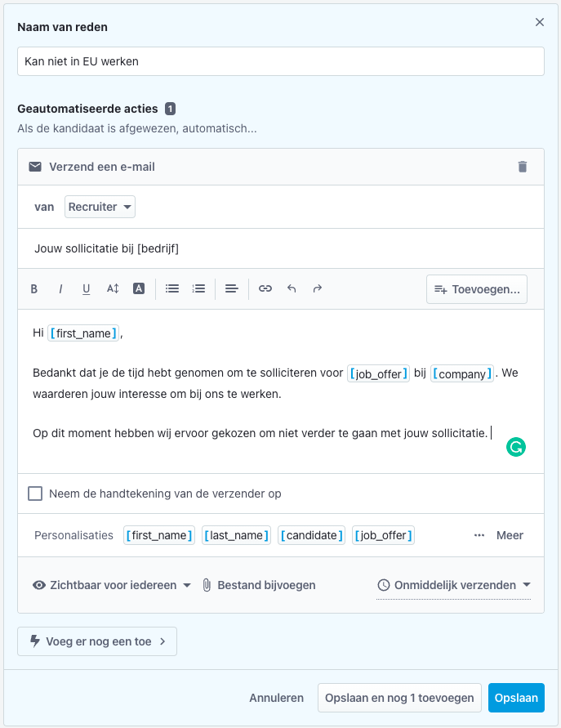Open the text highlight color tool

[140, 288]
